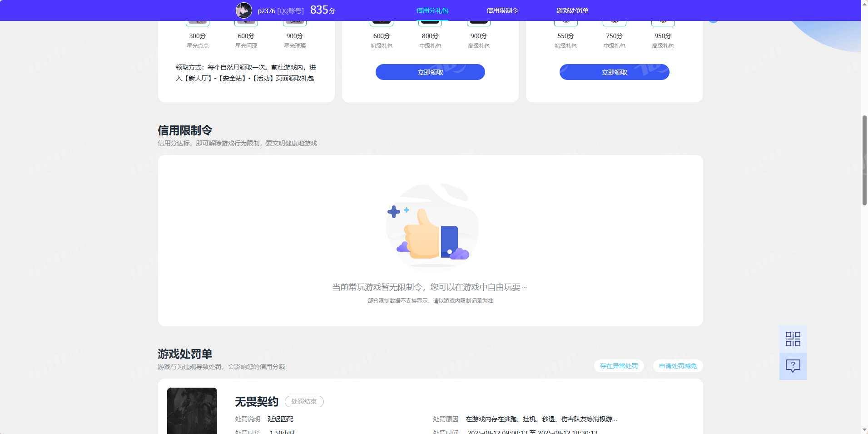
Task: Click the scrollbar down arrow
Action: point(864,430)
